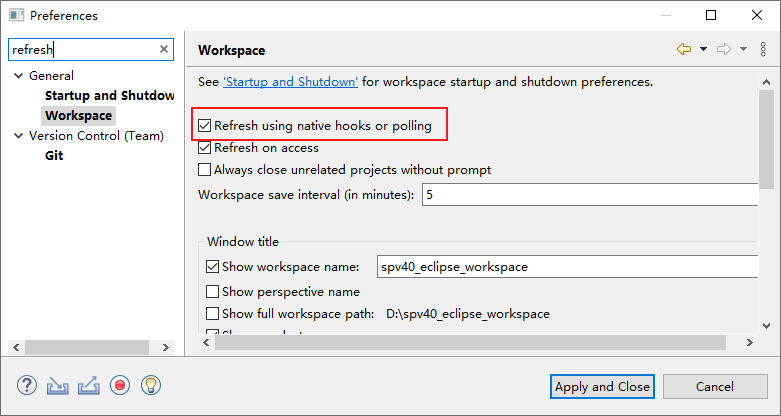781x416 pixels.
Task: Collapse the Version Control (Team) node
Action: click(x=18, y=136)
